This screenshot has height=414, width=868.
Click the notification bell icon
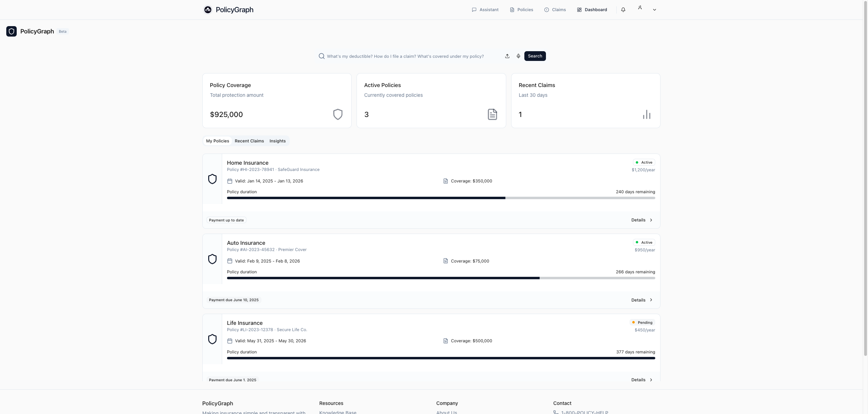coord(623,10)
